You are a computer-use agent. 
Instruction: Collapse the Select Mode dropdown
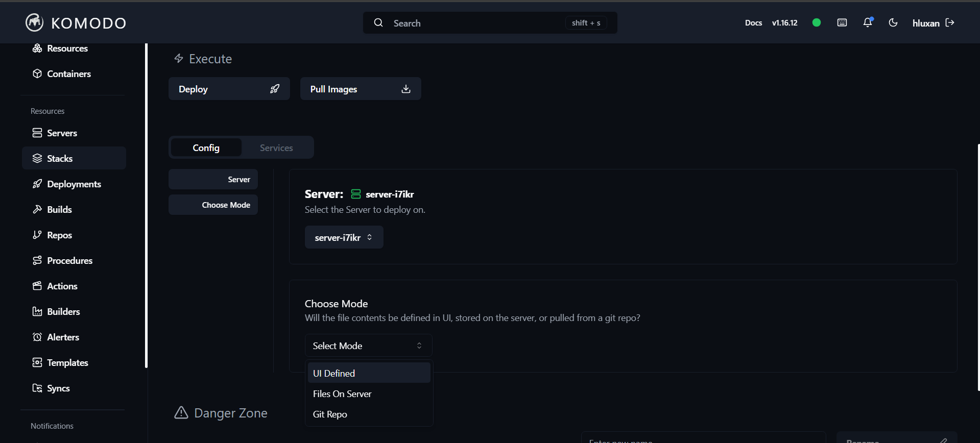click(368, 346)
